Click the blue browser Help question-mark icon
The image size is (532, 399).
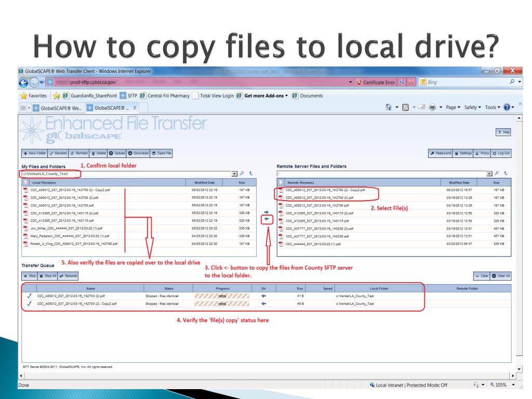(x=507, y=107)
